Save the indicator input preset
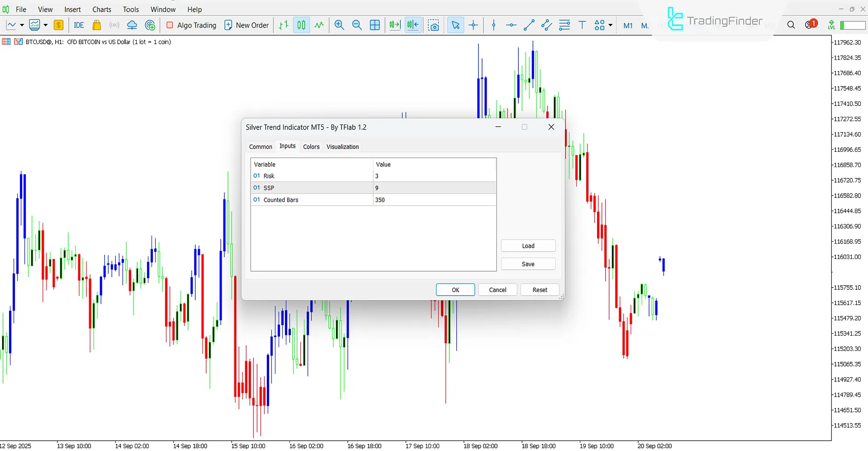Screen dimensions: 868x451 tap(528, 264)
